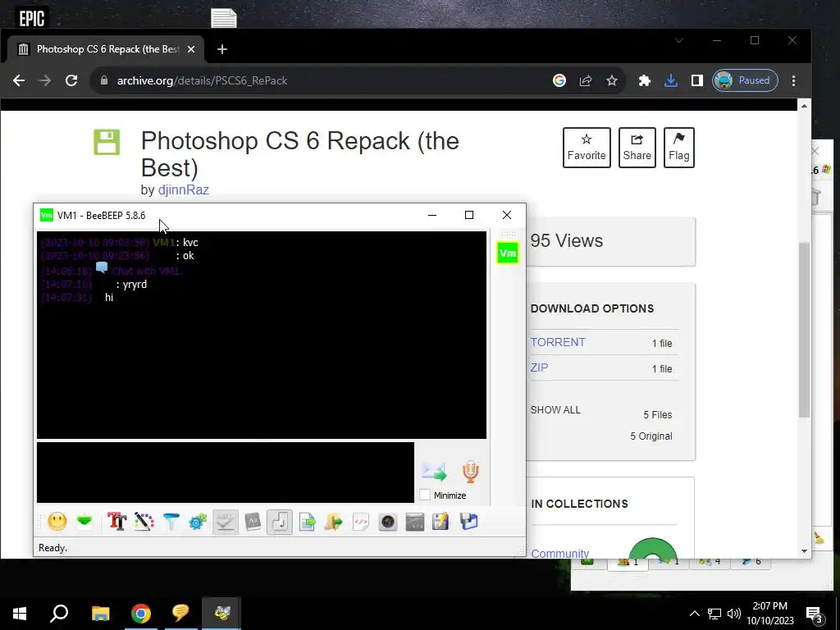The width and height of the screenshot is (840, 630).
Task: Click '5 Original' files link
Action: click(x=651, y=436)
